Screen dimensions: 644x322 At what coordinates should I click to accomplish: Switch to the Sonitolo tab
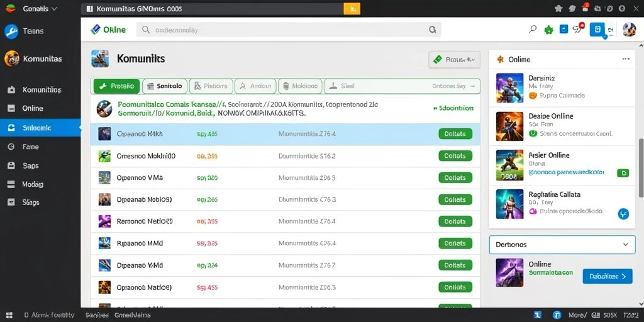(165, 86)
